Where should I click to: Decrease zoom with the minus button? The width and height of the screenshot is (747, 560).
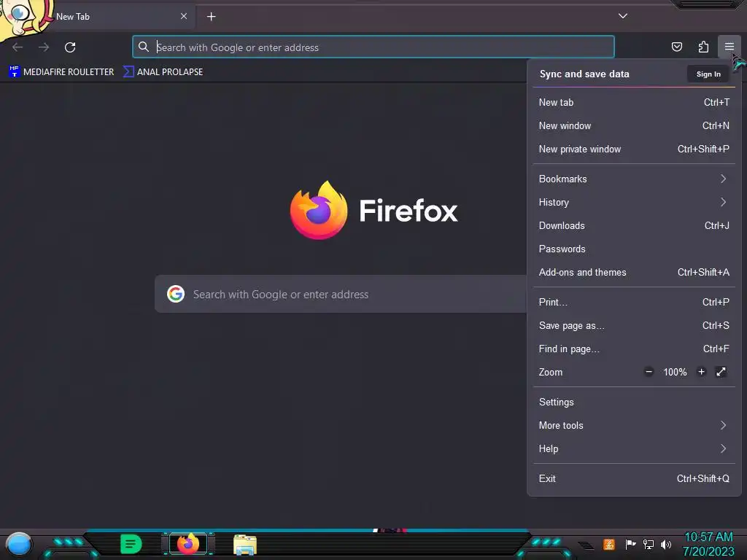[x=649, y=372]
